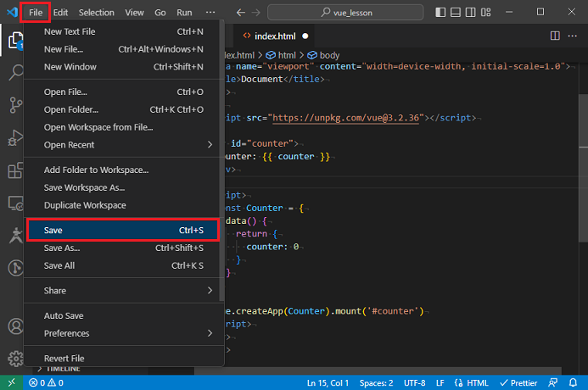Change LF end of line sequence

tap(440, 383)
